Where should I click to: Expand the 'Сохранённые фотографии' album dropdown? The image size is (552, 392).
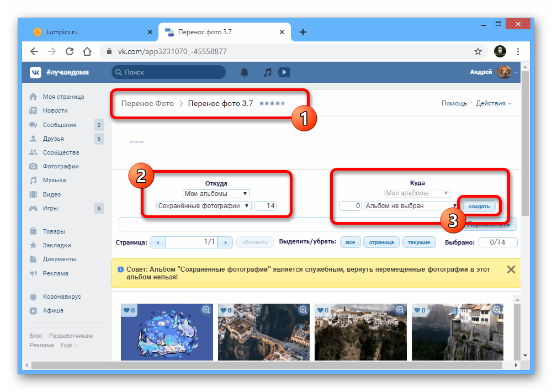coord(204,206)
